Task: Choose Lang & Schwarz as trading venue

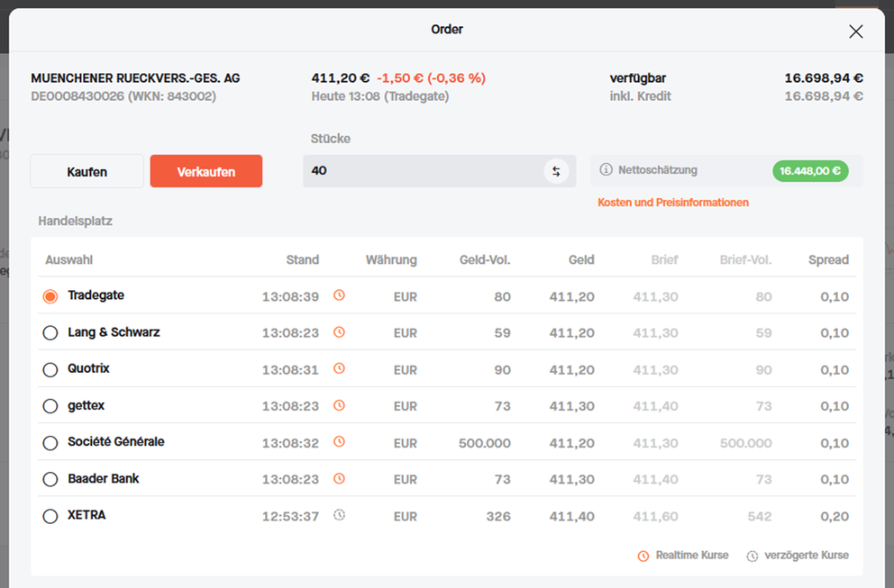Action: [x=50, y=333]
